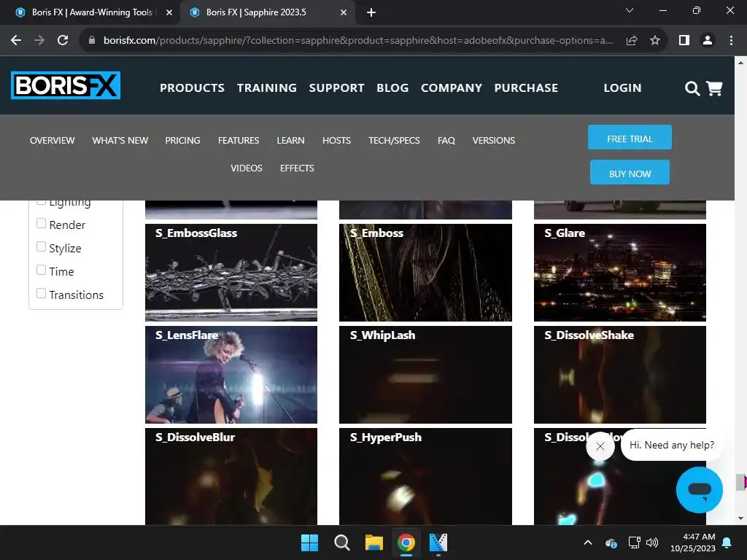This screenshot has height=560, width=747.
Task: Open a new browser tab with plus
Action: (371, 13)
